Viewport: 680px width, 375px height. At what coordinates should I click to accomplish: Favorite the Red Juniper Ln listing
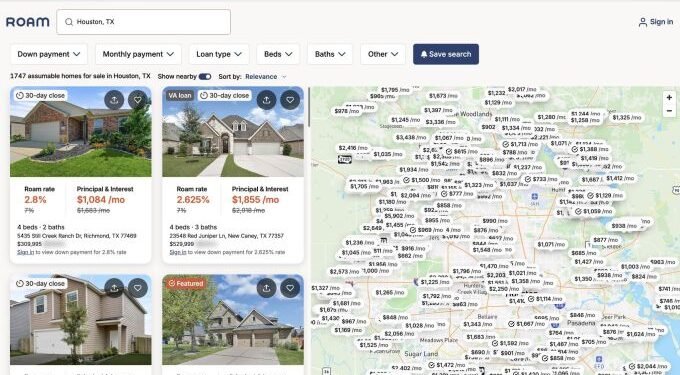[290, 100]
